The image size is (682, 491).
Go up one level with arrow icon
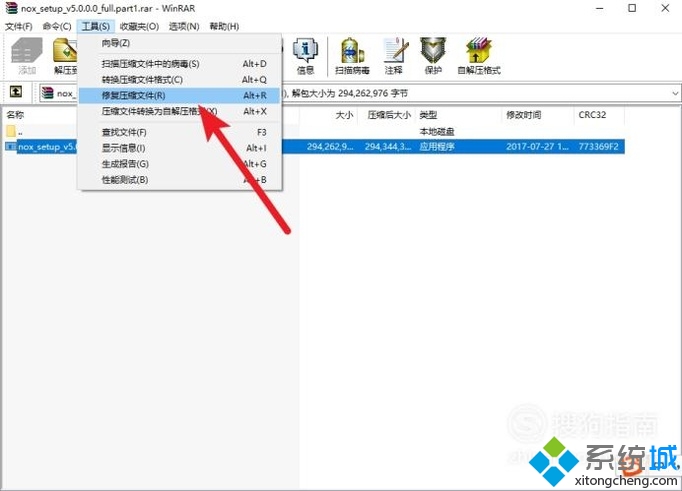16,92
